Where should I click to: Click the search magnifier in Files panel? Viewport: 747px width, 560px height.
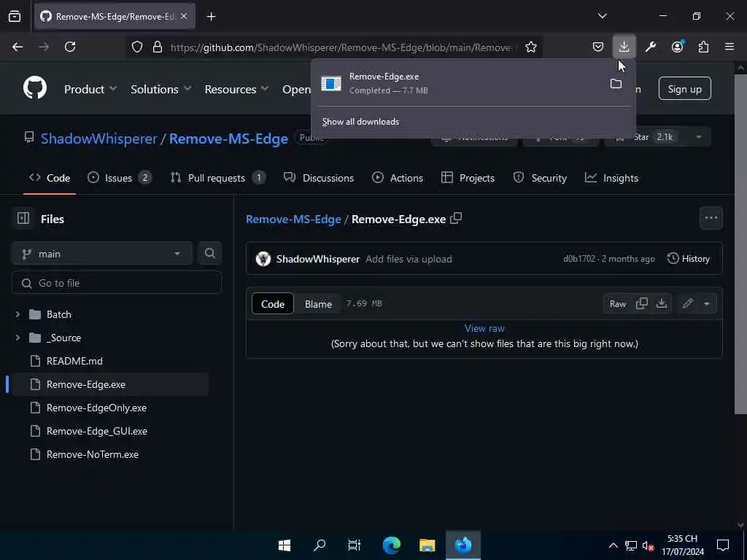pos(209,253)
